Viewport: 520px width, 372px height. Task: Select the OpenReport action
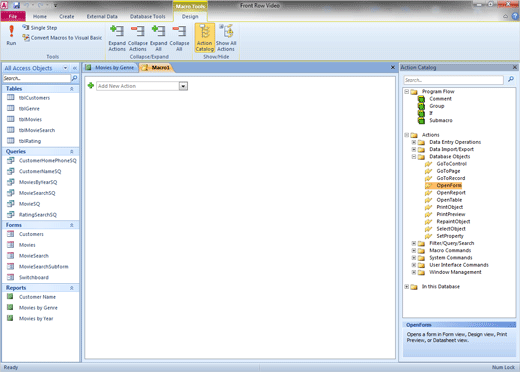[451, 193]
